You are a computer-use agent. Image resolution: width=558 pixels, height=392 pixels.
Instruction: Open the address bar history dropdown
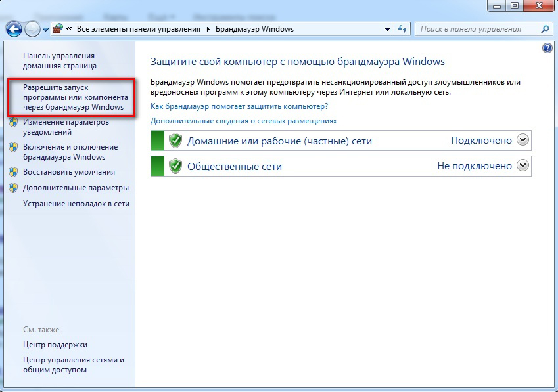(x=387, y=30)
